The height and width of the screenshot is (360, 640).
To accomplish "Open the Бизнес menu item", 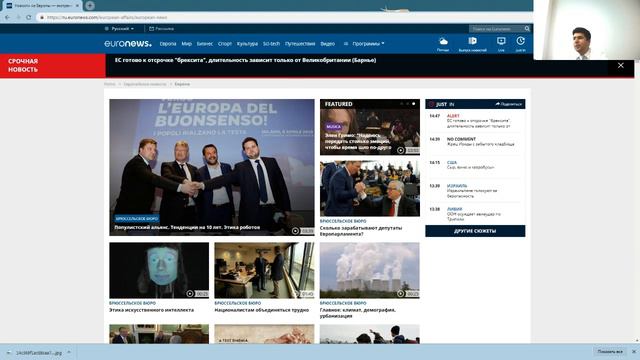I will click(x=205, y=44).
